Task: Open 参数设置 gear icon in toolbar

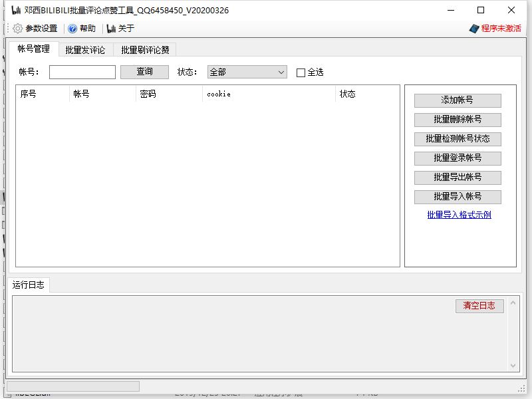Action: tap(18, 29)
